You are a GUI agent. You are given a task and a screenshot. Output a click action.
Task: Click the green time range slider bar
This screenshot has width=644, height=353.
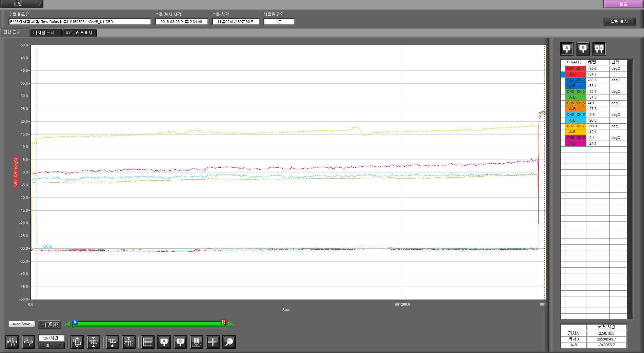point(149,324)
